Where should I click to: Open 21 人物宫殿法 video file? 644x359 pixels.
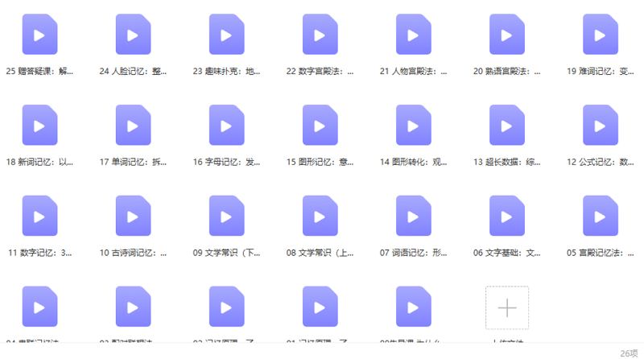(x=413, y=35)
